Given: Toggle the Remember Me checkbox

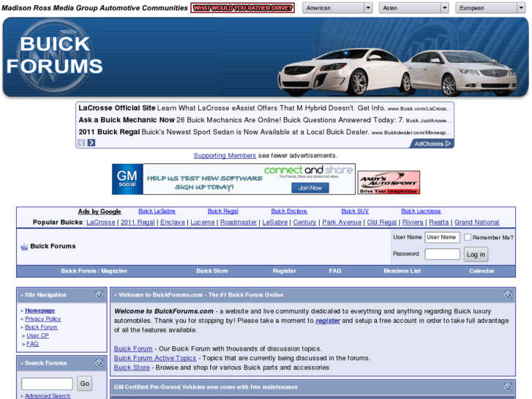Looking at the screenshot, I should click(468, 237).
